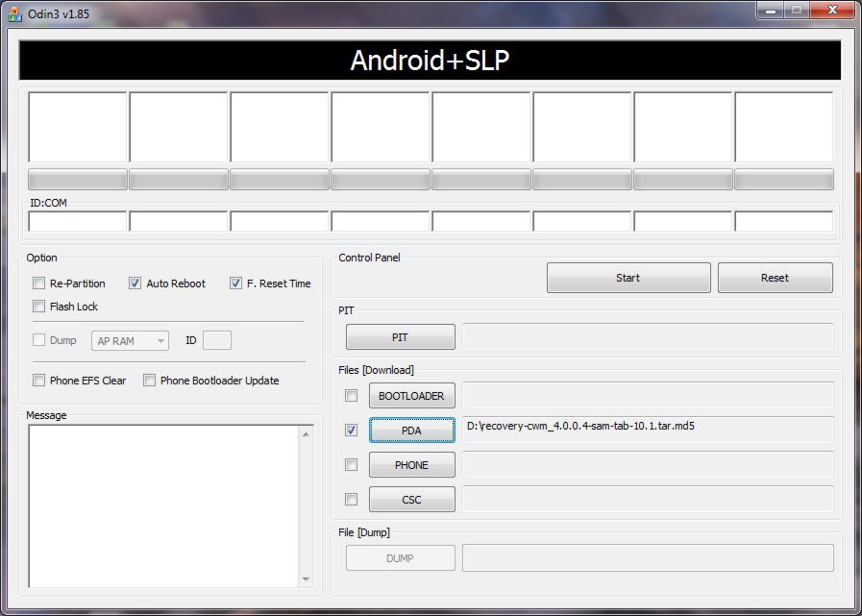Click inside the Message log area
Image resolution: width=862 pixels, height=616 pixels.
[163, 506]
